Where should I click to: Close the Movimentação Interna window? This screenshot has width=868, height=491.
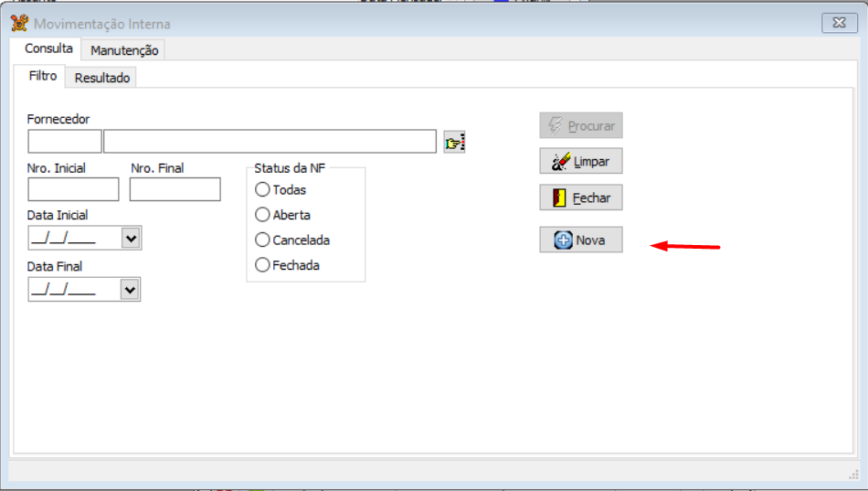coord(839,23)
